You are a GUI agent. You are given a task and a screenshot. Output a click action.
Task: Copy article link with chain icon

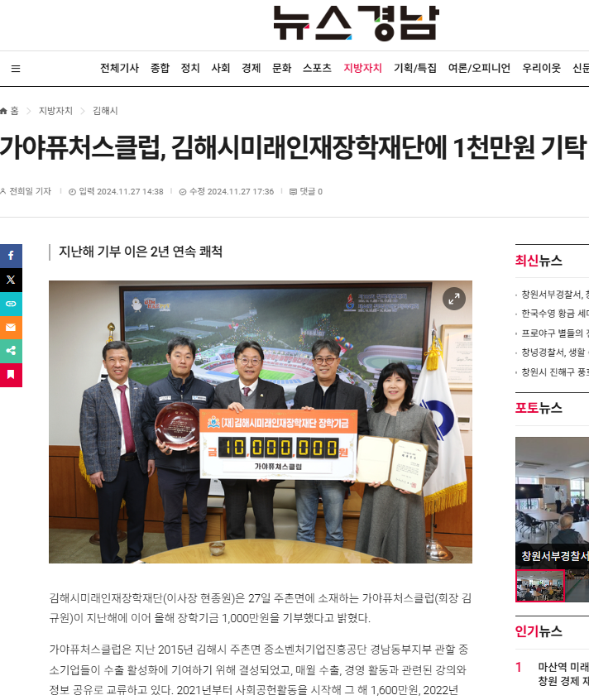[11, 304]
